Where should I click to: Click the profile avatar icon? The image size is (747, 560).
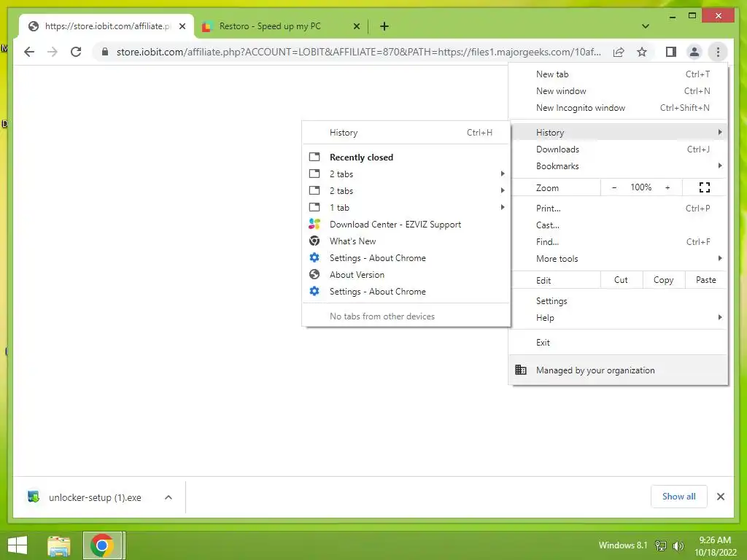click(694, 52)
